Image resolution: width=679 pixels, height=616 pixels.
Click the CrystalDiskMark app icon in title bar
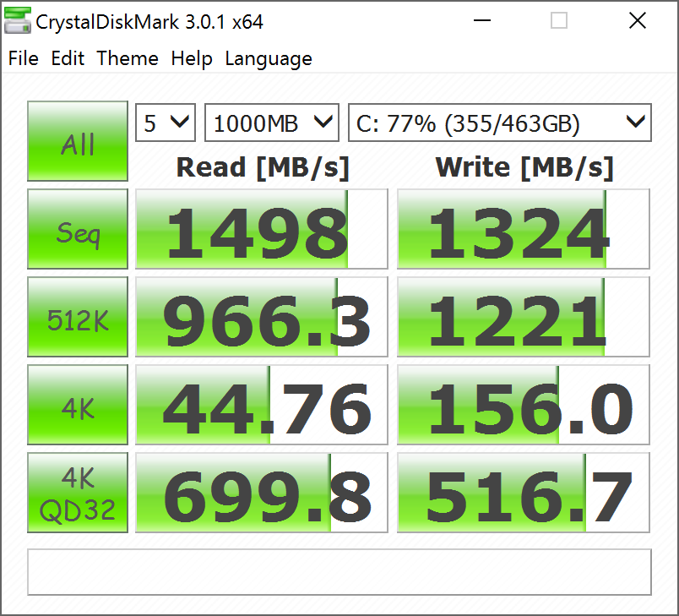click(18, 21)
